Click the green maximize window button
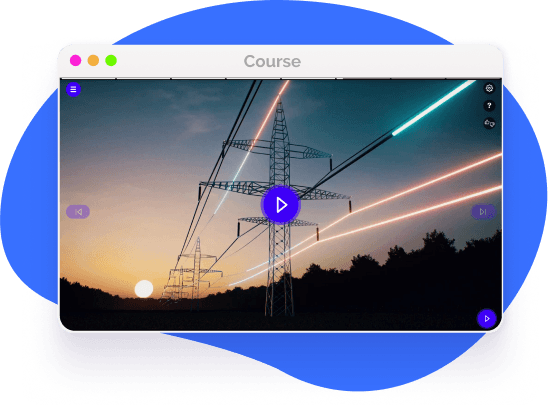Viewport: 548px width, 406px height. [x=111, y=60]
